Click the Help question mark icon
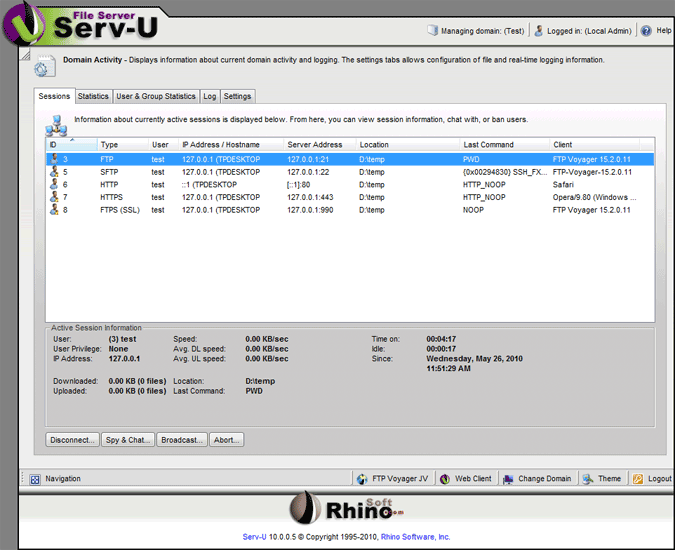The image size is (675, 550). (646, 31)
